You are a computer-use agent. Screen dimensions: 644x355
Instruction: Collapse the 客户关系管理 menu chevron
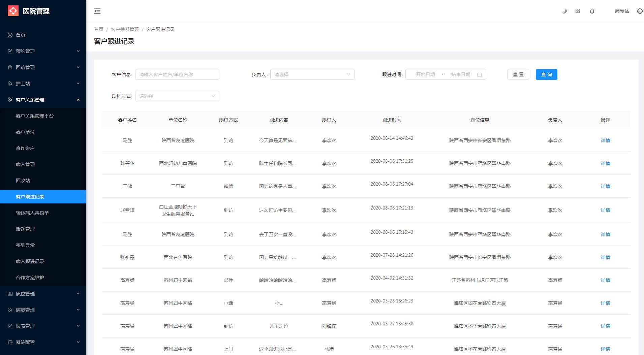78,100
